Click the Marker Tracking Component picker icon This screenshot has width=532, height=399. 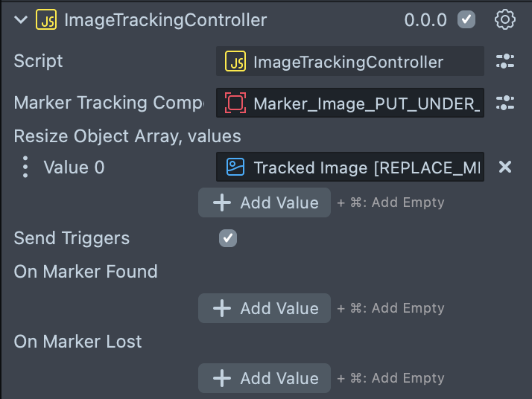point(505,103)
